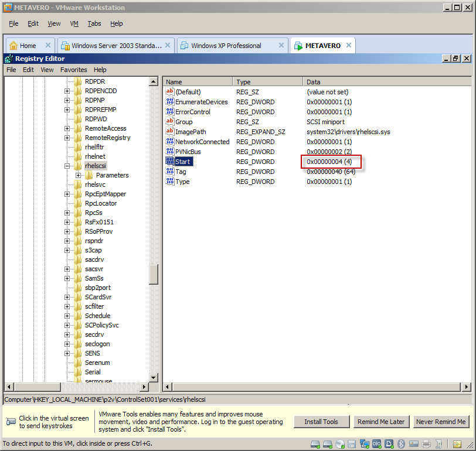Expand the RpcEptMapper key
The width and height of the screenshot is (476, 451).
point(67,194)
